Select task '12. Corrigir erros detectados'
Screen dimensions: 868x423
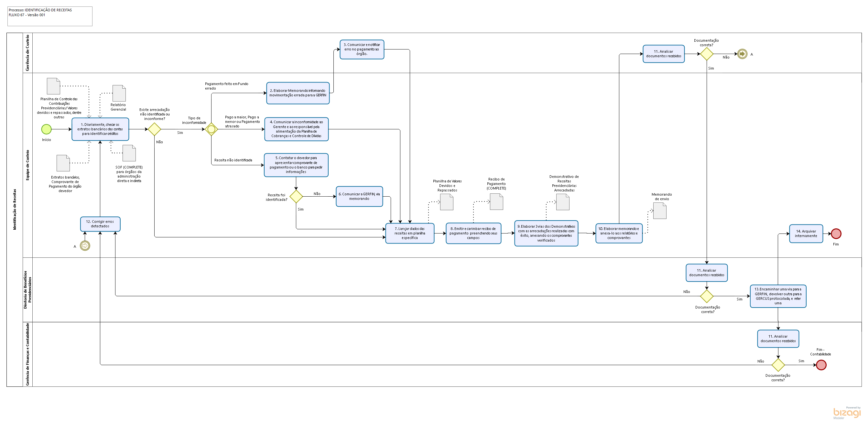click(100, 224)
